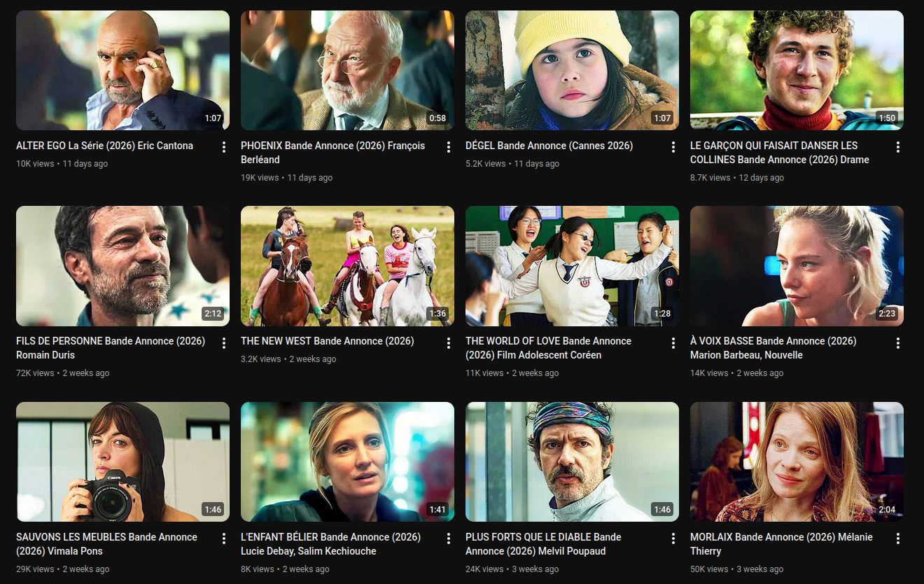Play the SAUVONS LES MEUBLES camera thumbnail
The image size is (924, 584).
[122, 461]
